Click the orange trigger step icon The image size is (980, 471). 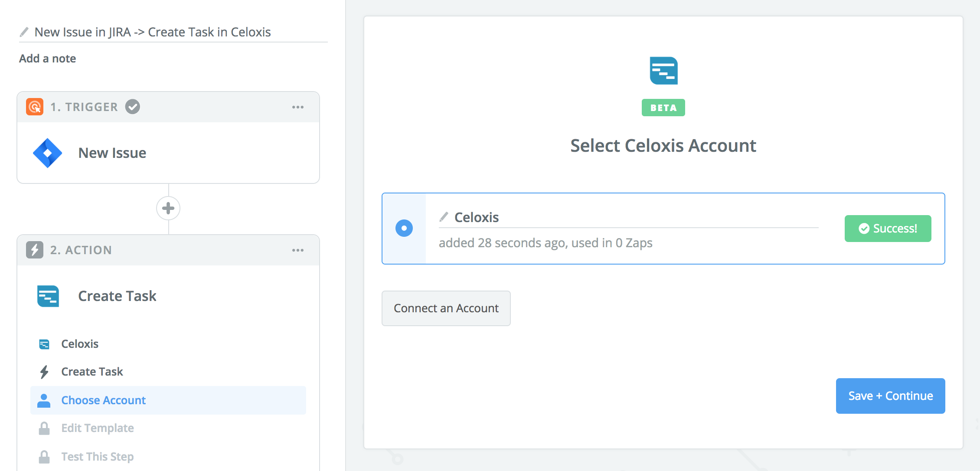pyautogui.click(x=35, y=107)
